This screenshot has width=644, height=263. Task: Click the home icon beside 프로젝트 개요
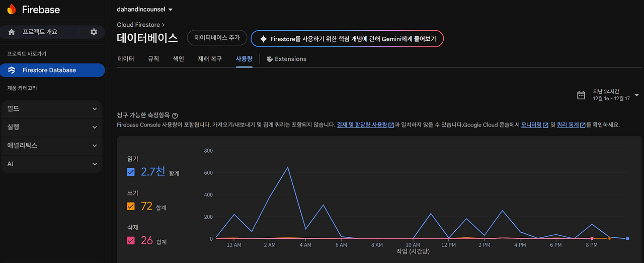(x=12, y=32)
